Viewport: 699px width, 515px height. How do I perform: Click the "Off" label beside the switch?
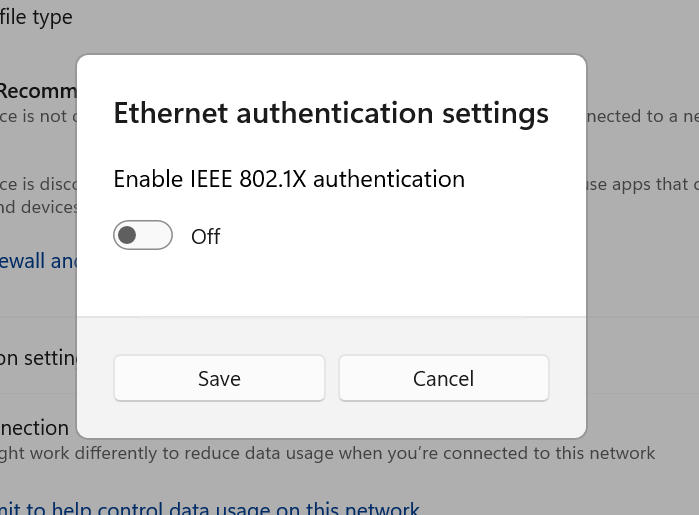(x=205, y=237)
